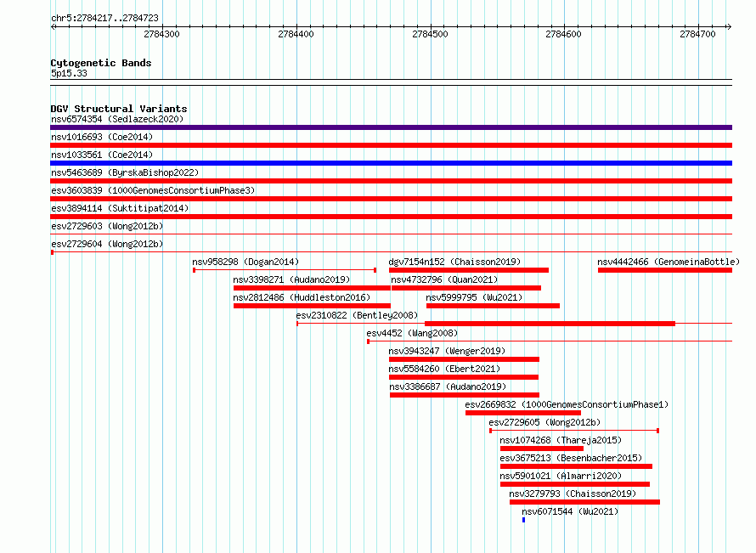Image resolution: width=756 pixels, height=553 pixels.
Task: Select esv2729604 (Wong2012b) label
Action: pyautogui.click(x=107, y=244)
